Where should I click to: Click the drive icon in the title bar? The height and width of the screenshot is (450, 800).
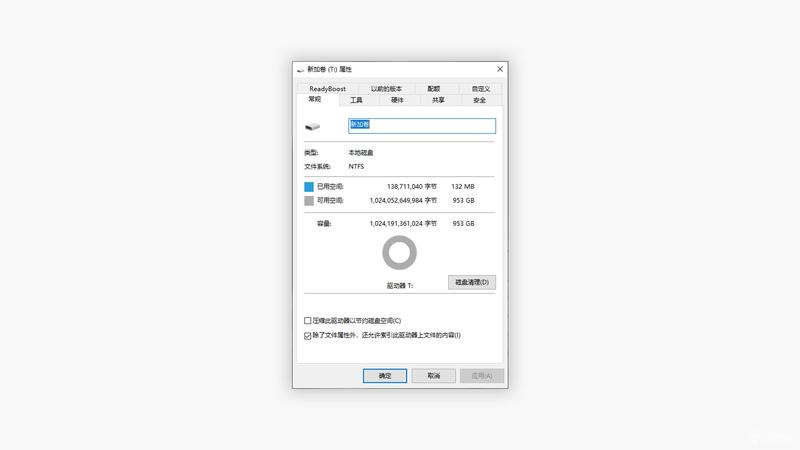[301, 70]
